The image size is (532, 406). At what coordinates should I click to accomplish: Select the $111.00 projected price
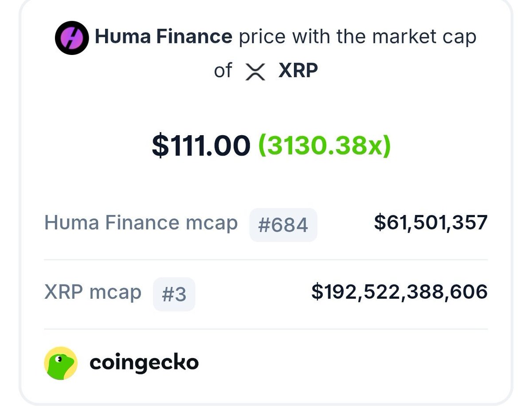(x=201, y=146)
